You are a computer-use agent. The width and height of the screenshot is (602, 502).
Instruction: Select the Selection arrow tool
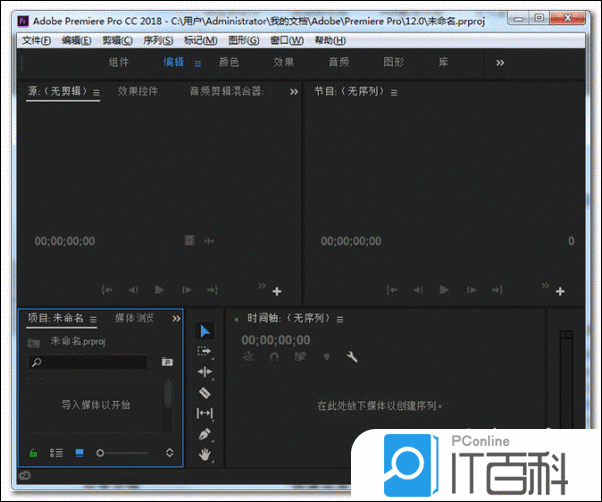(205, 331)
